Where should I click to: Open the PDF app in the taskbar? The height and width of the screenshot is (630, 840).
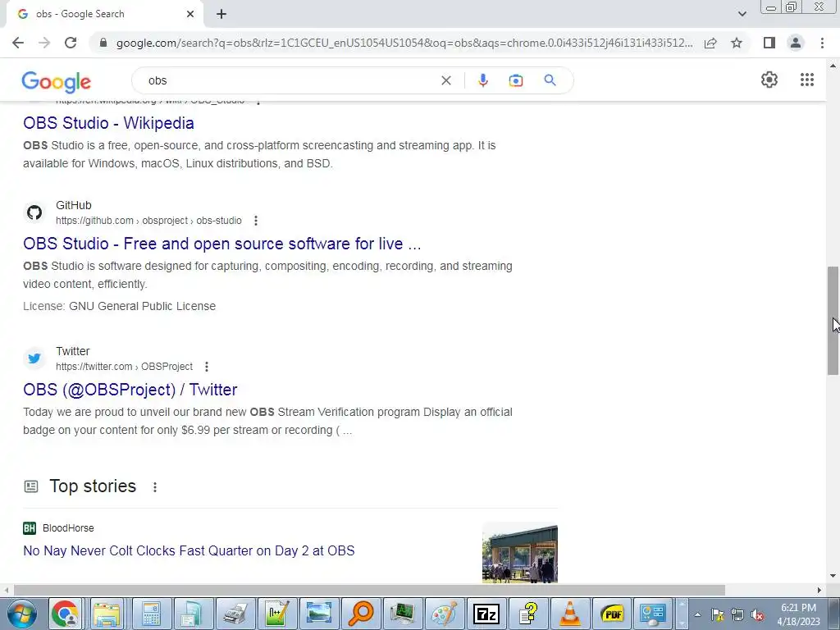click(x=611, y=614)
